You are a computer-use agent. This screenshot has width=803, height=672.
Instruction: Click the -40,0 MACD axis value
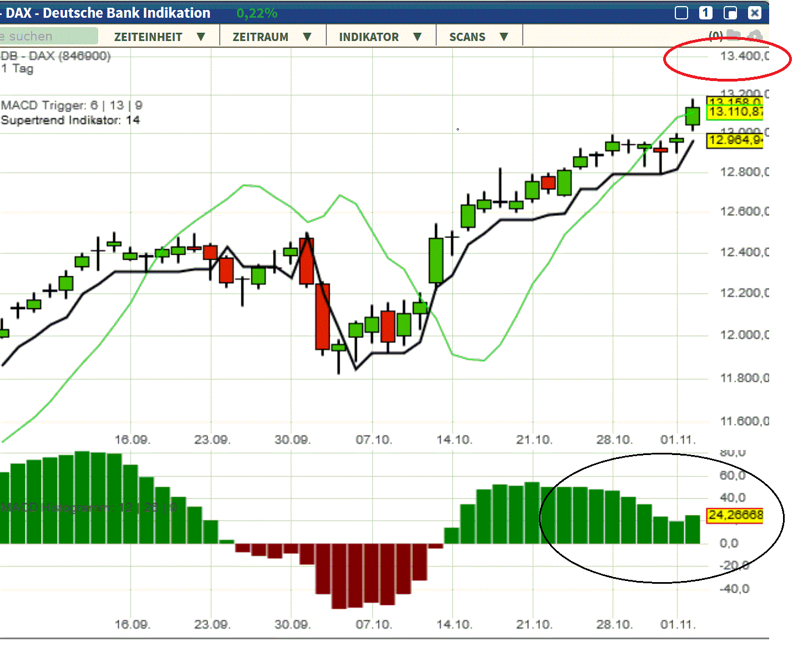point(734,588)
